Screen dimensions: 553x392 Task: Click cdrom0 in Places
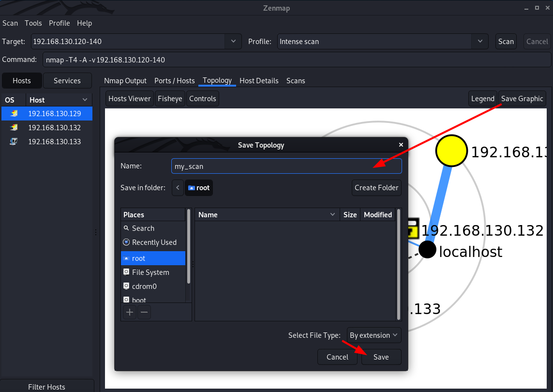click(x=153, y=286)
